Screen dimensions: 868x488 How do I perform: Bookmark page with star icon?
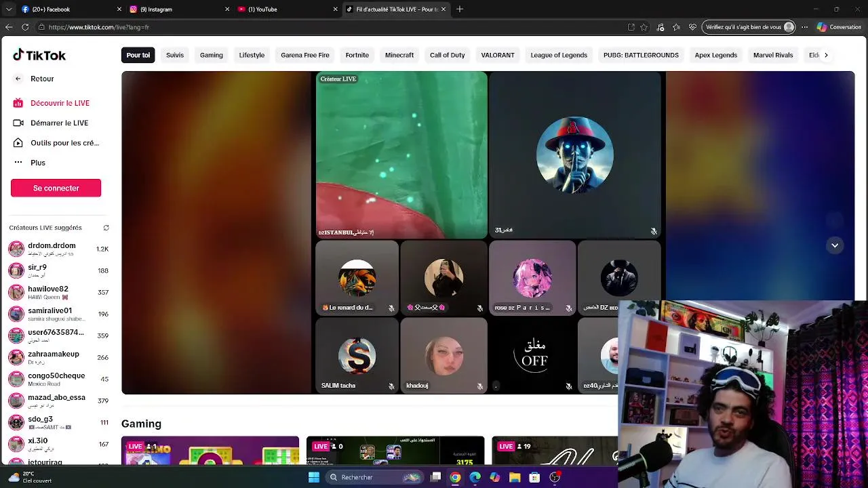point(644,27)
